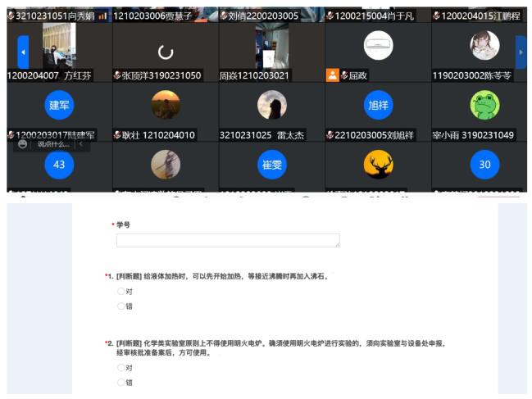Select 对 for question 1
532x399 pixels.
pos(121,291)
